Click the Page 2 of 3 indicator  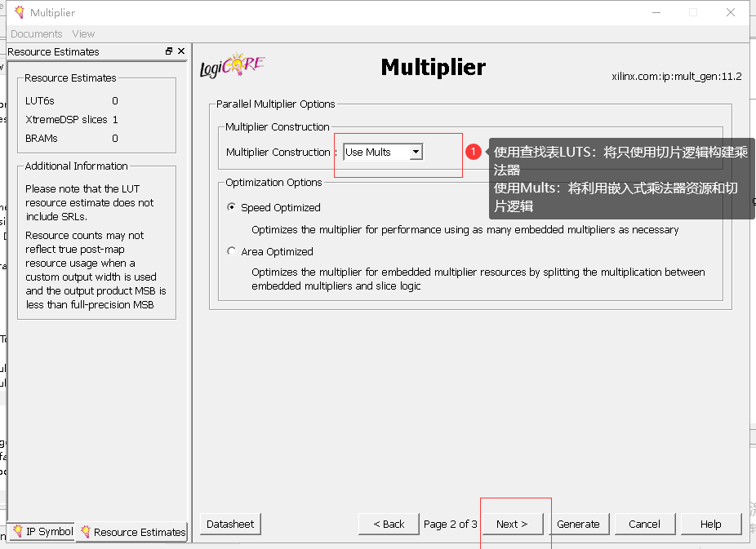[x=450, y=523]
